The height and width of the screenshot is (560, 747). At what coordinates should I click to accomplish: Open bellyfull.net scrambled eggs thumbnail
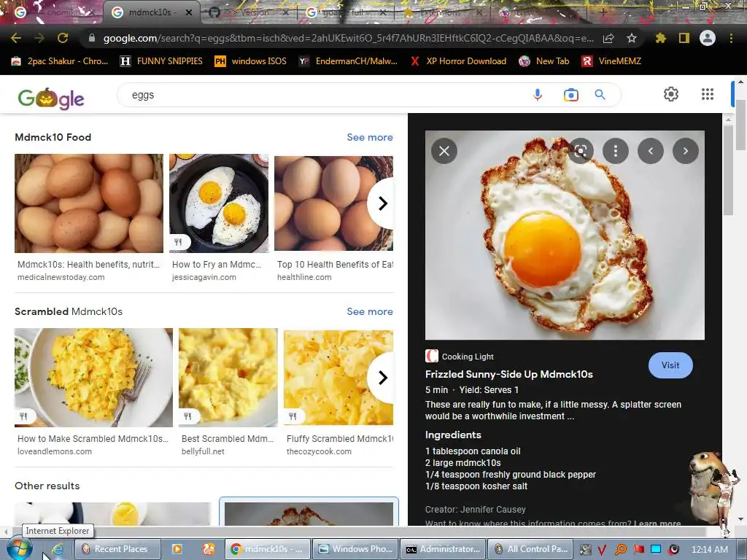point(228,378)
